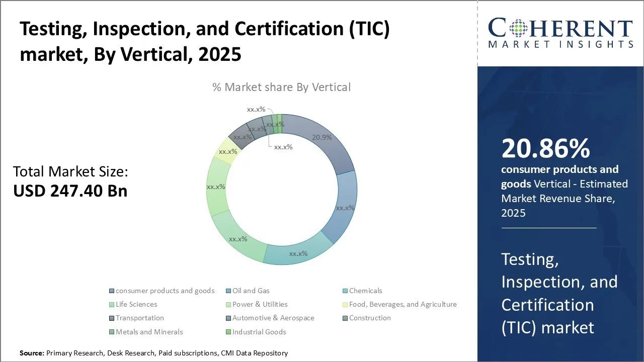Click the Chemicals legend color square
This screenshot has height=362, width=644.
[x=345, y=291]
